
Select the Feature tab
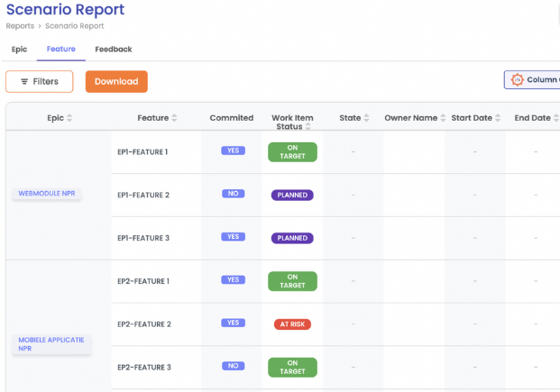(x=61, y=50)
